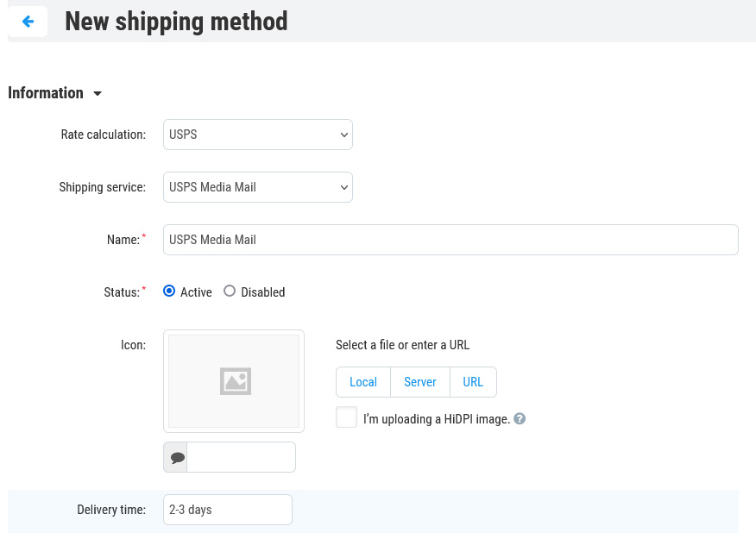Click the speech bubble alt-text icon
Screen dimensions: 756x533
176,458
